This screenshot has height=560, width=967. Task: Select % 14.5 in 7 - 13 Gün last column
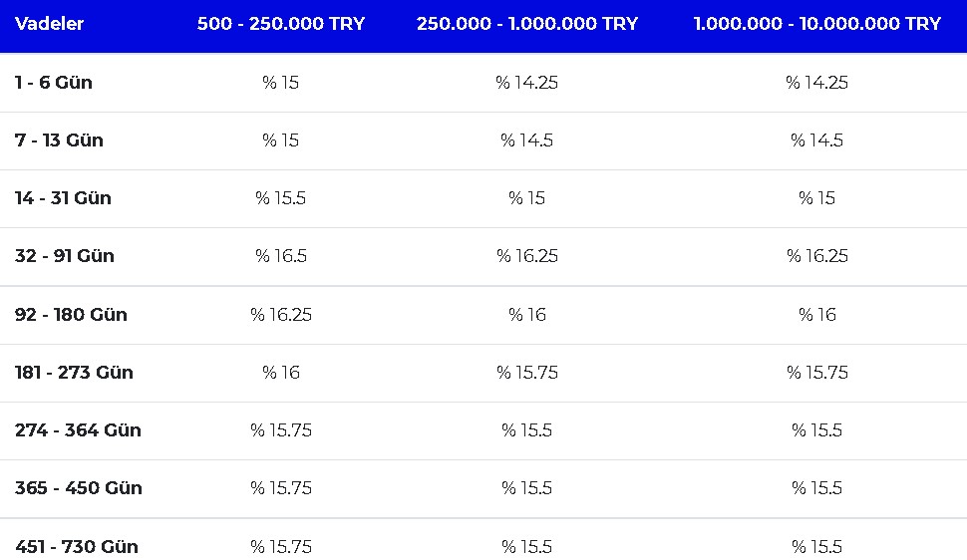(x=817, y=140)
